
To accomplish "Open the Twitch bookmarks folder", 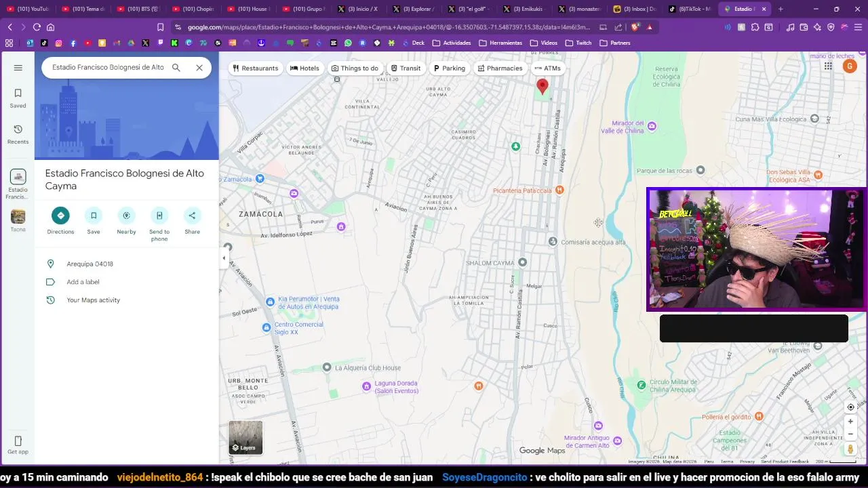I will tap(578, 43).
